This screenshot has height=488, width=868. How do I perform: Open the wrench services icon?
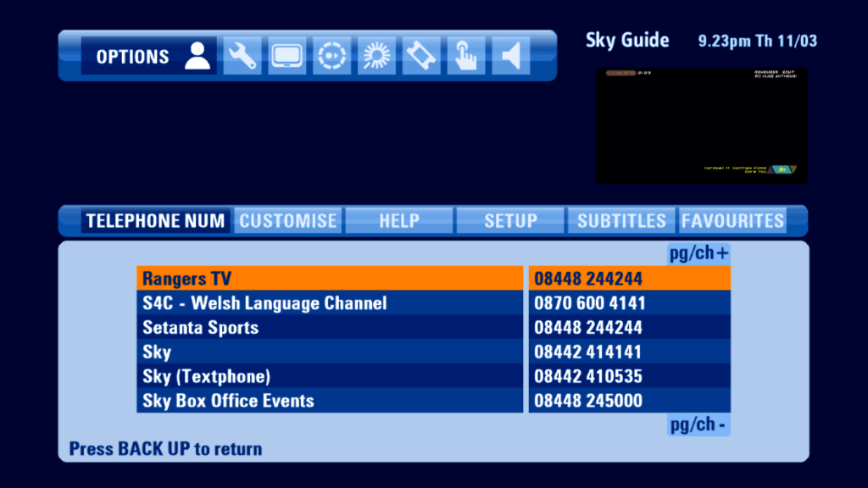pos(242,57)
